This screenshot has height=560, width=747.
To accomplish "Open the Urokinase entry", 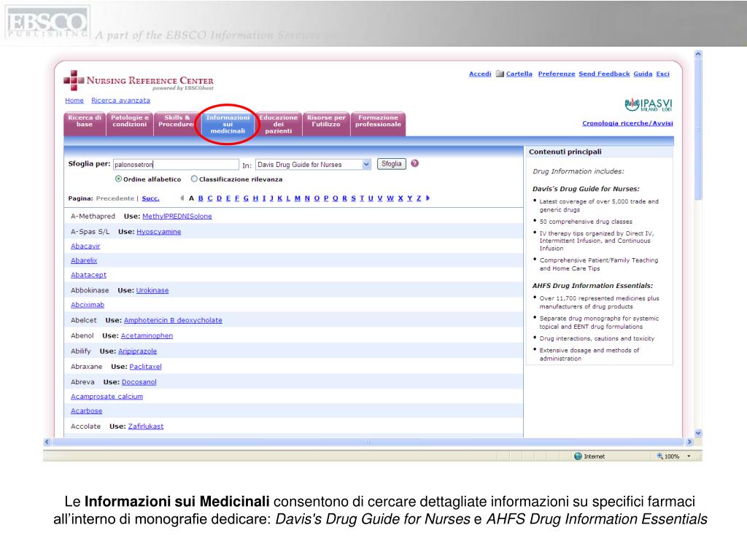I will pyautogui.click(x=152, y=290).
